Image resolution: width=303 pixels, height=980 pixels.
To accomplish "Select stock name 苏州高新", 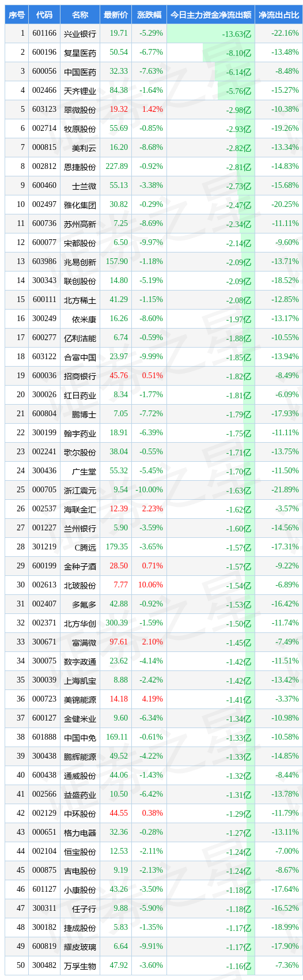I will coord(80,224).
